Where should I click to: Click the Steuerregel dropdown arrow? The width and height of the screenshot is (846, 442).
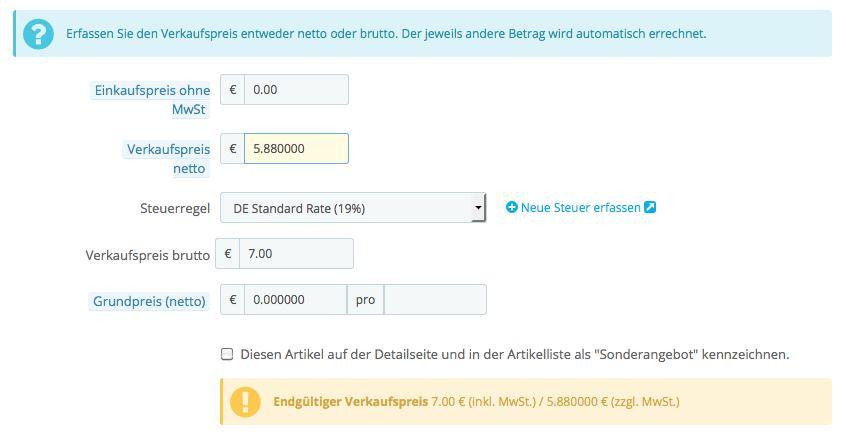(478, 209)
